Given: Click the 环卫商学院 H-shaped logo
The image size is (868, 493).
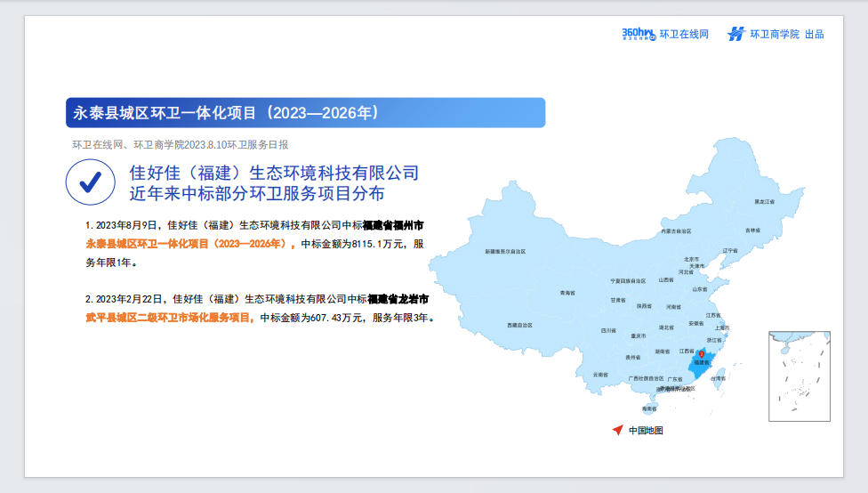Looking at the screenshot, I should 736,35.
